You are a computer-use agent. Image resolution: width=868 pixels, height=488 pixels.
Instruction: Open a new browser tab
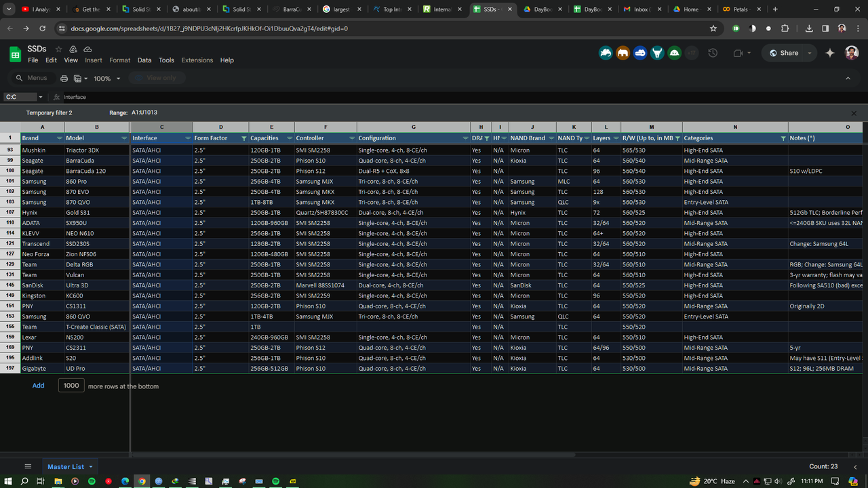pyautogui.click(x=775, y=9)
